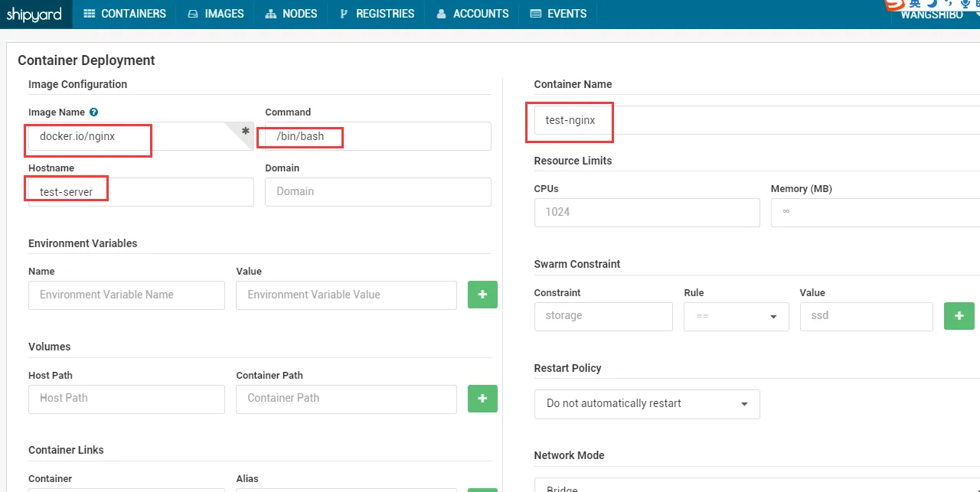Add the volume mapping with plus button

pyautogui.click(x=482, y=399)
